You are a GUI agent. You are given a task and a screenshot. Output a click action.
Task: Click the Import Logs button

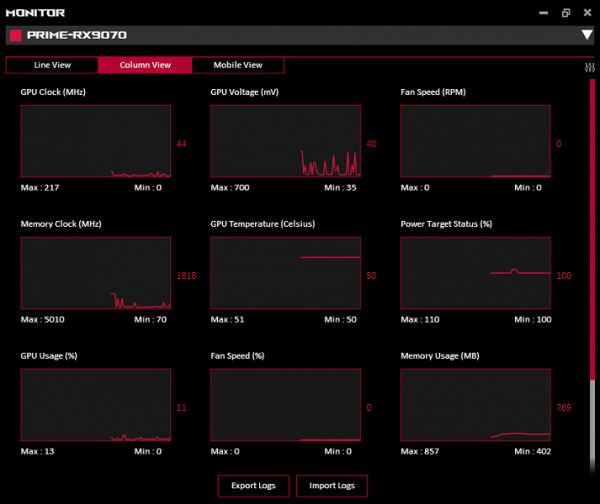click(x=332, y=486)
